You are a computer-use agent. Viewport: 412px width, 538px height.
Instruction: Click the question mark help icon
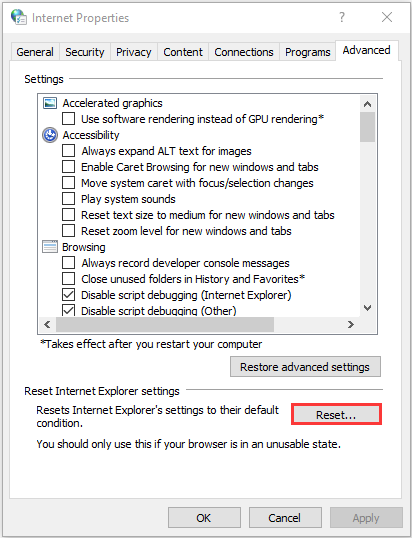(342, 17)
